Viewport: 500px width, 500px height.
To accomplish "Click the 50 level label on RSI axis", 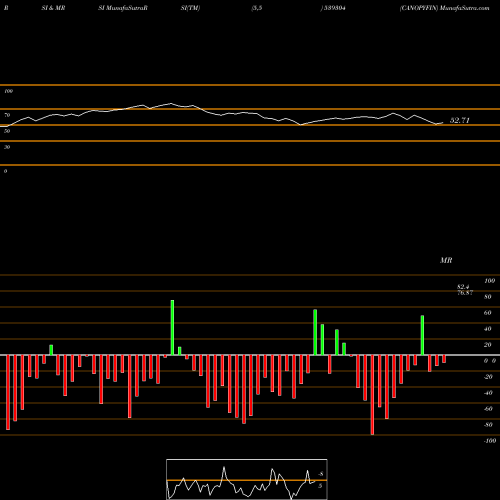I will coord(7,131).
